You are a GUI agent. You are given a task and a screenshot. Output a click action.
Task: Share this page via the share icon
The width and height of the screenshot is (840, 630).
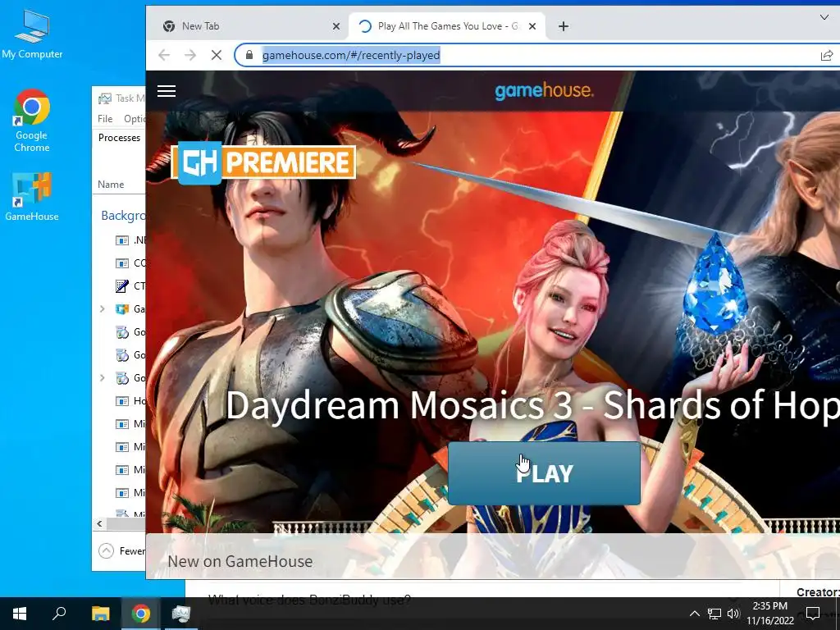tap(827, 55)
